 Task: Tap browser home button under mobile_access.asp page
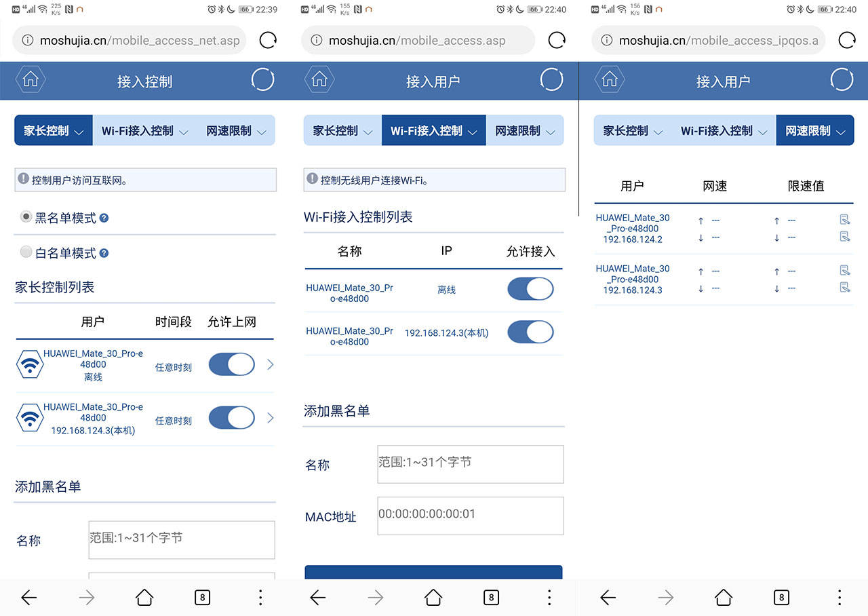[433, 597]
